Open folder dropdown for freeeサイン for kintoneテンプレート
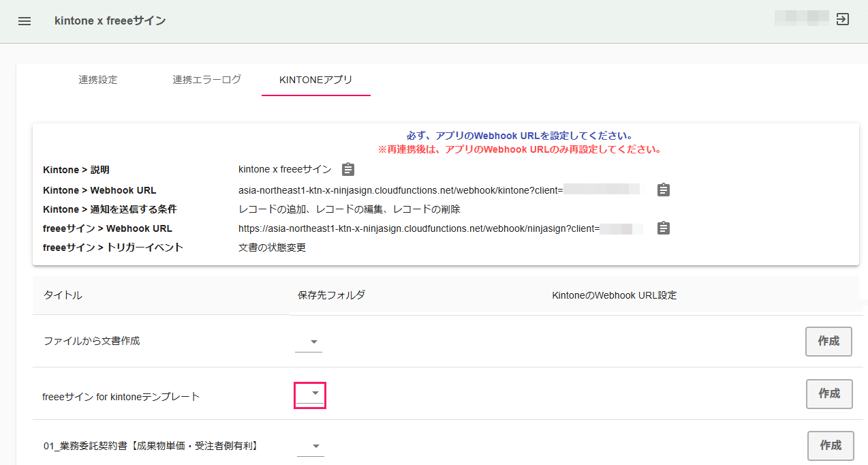This screenshot has width=868, height=465. (x=310, y=394)
